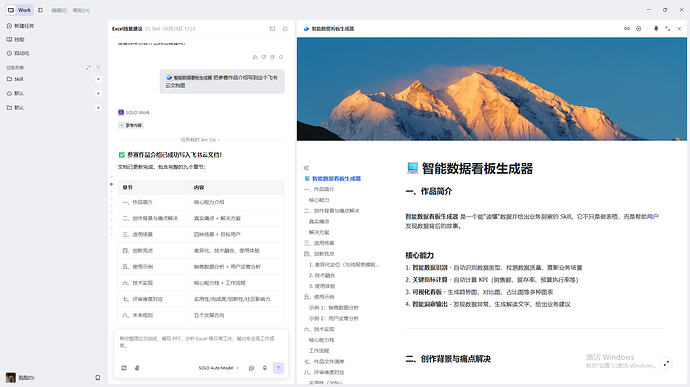The height and width of the screenshot is (387, 690).
Task: Open the 帮助 menu in the title bar
Action: (81, 10)
